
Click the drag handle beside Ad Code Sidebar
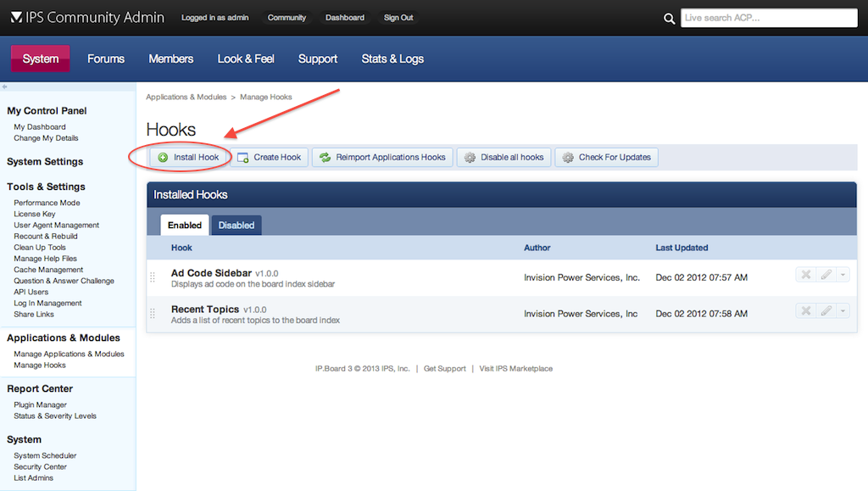pos(153,277)
